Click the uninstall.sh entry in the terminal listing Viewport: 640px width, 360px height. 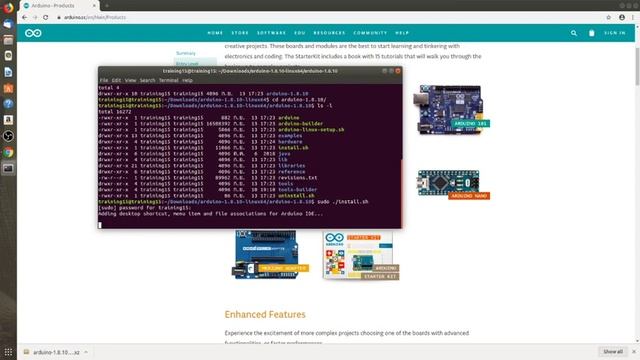coord(296,196)
